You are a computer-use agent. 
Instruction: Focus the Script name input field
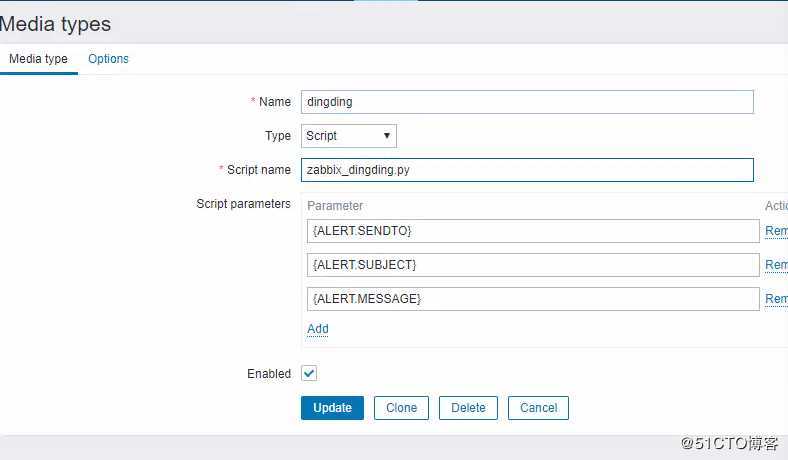(x=526, y=170)
